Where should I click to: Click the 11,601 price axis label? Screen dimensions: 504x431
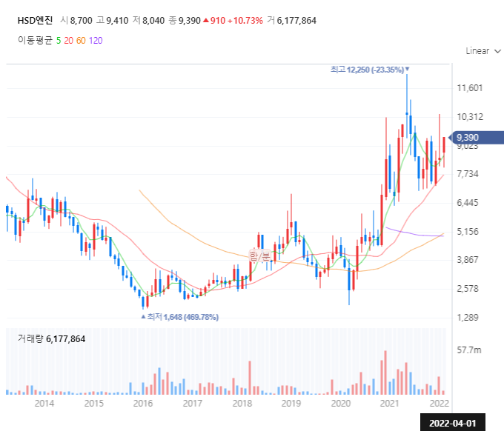[470, 88]
